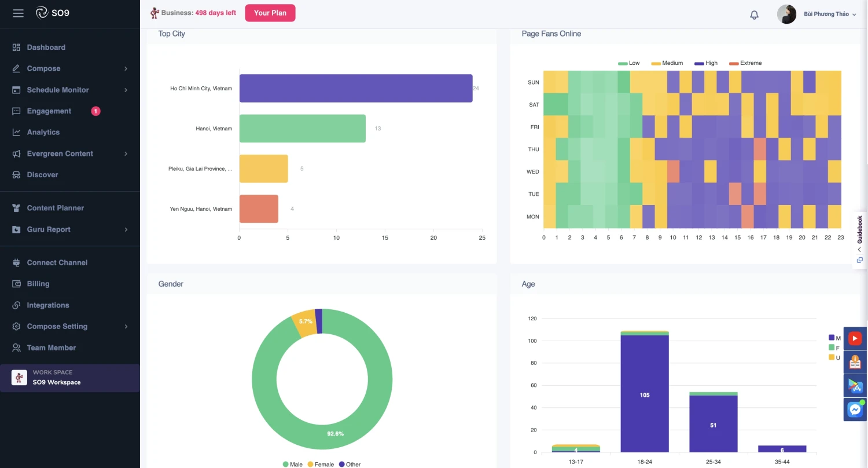Click the Business 498 days left text

click(x=198, y=13)
